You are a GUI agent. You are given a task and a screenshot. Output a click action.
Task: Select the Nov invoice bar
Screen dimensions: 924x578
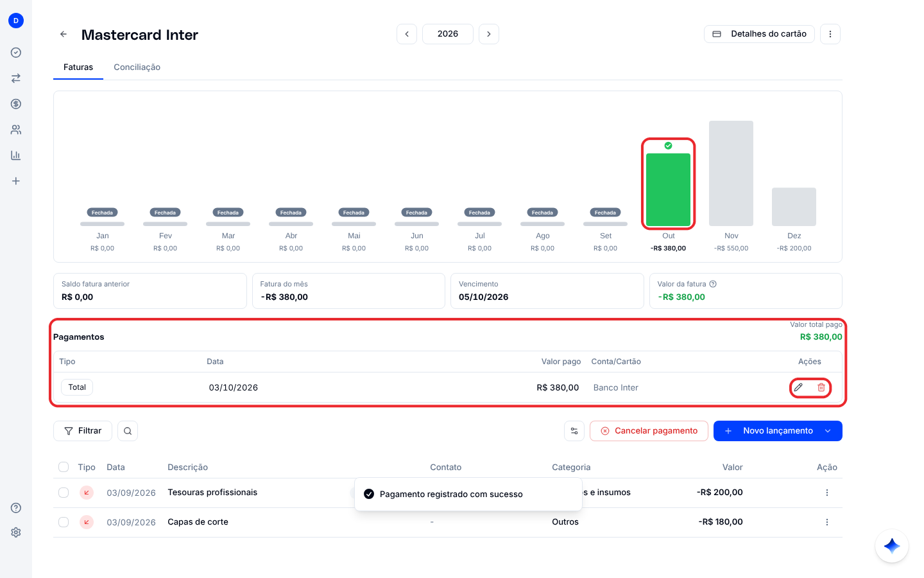[x=731, y=173]
